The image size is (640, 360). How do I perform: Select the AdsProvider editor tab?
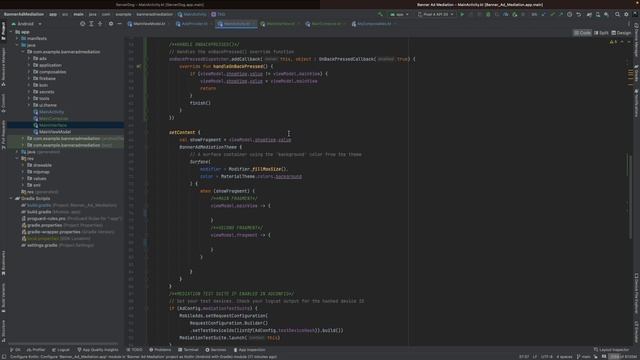[194, 24]
